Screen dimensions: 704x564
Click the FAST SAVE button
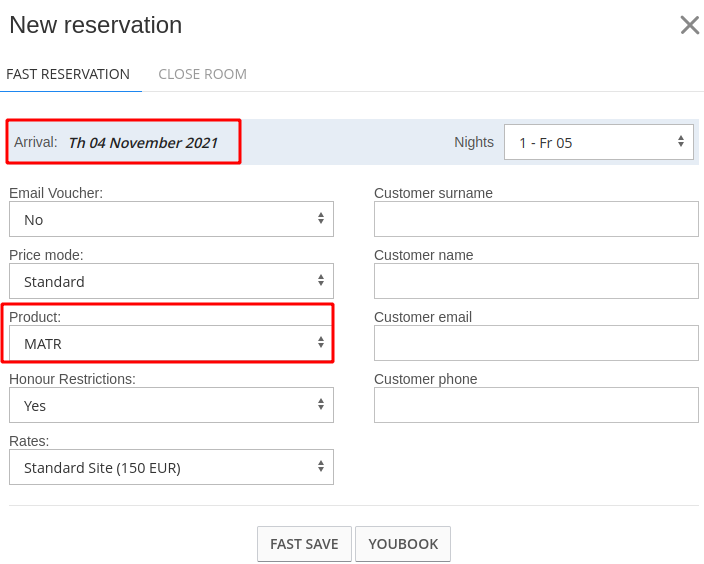point(304,544)
